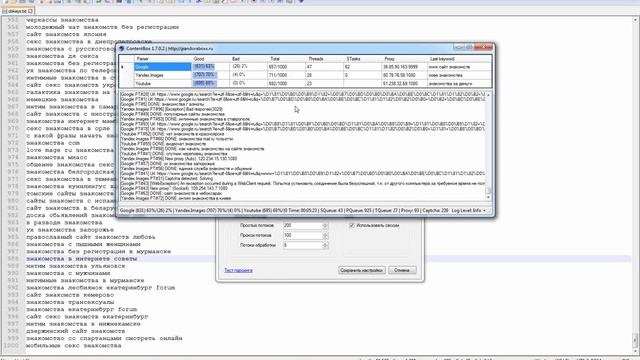
Task: Click the log panel scrollbar down arrow
Action: click(488, 197)
